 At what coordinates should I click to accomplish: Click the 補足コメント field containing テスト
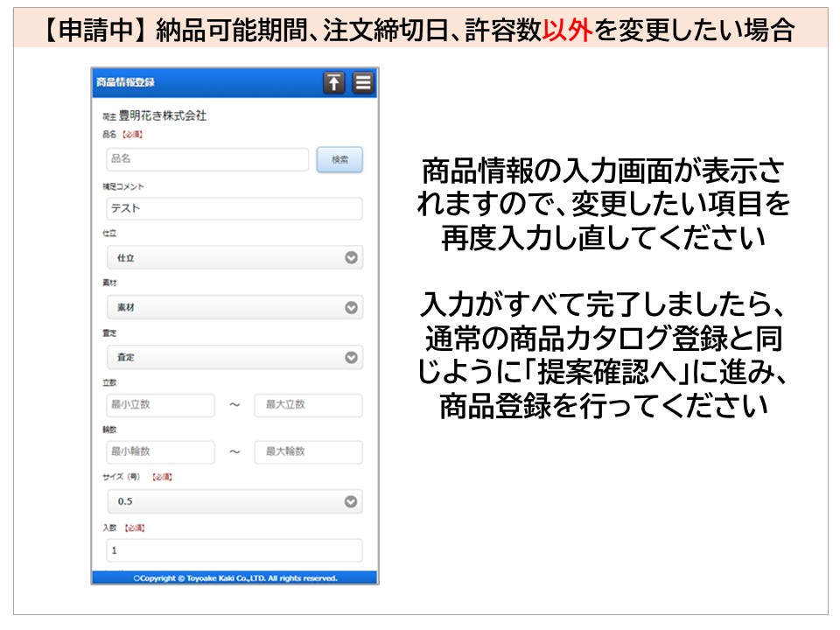click(233, 209)
